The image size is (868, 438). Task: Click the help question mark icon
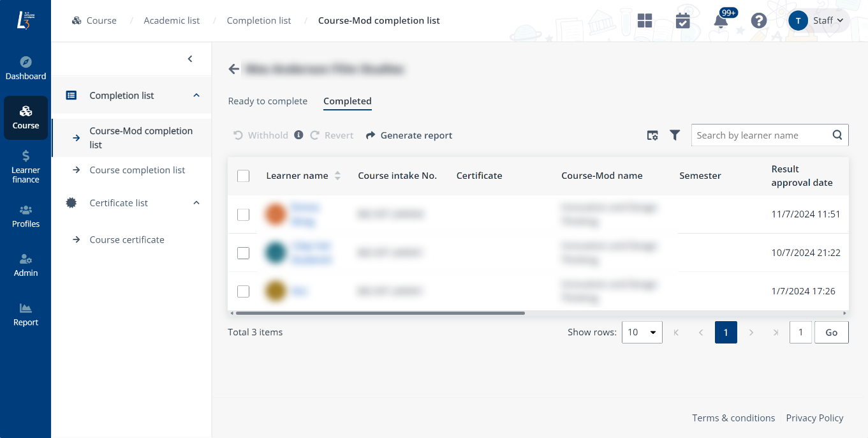point(758,20)
